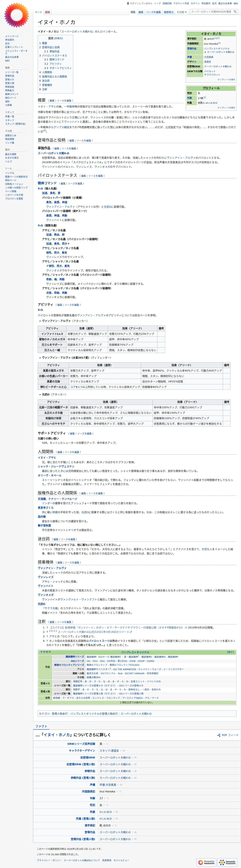This screenshot has height=868, width=241.
Task: Click eye icon in 所属 (登場人物) row
Action: 116,819
